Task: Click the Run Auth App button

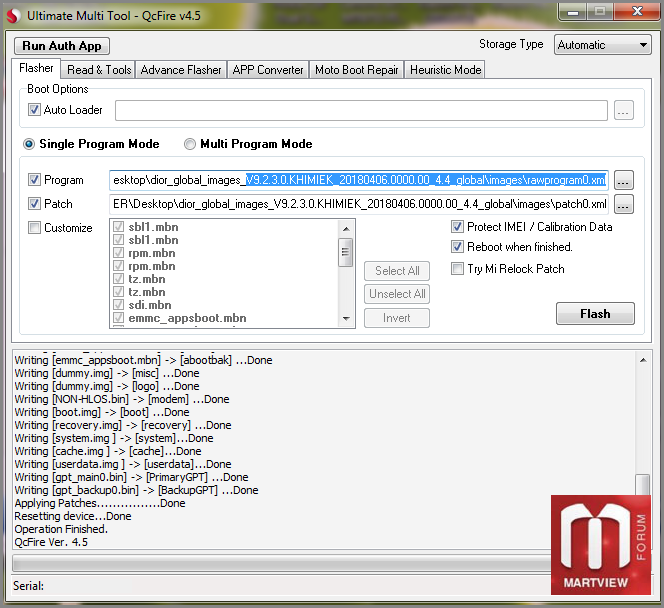Action: (62, 46)
